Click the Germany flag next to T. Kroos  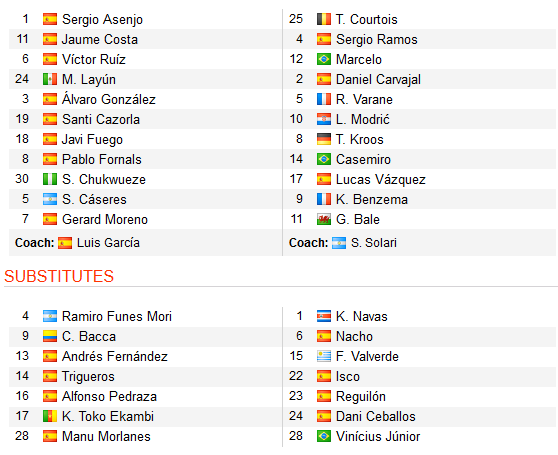(x=324, y=139)
